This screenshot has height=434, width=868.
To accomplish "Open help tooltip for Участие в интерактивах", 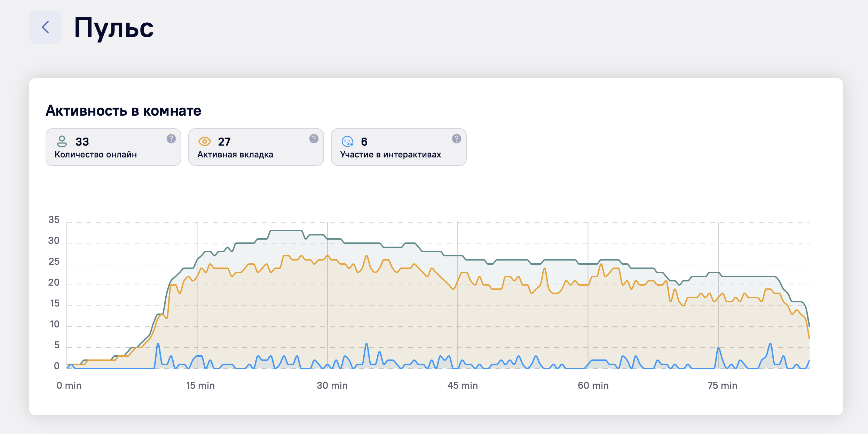I will pos(456,139).
